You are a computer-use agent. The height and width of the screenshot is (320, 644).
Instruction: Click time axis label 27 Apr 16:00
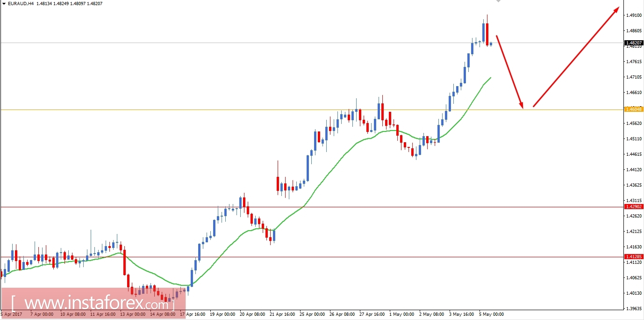372,314
